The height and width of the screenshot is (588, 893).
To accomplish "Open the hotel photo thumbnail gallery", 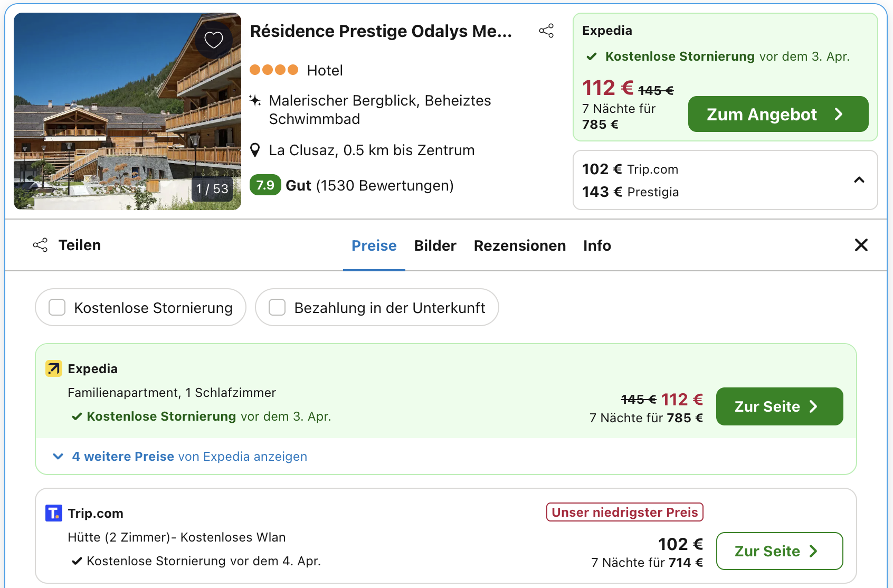I will tap(127, 111).
